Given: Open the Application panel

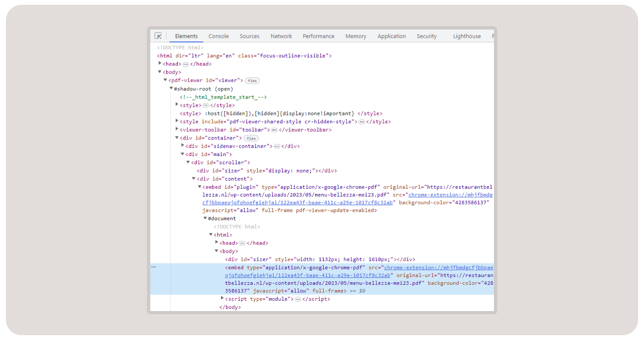Looking at the screenshot, I should 392,36.
